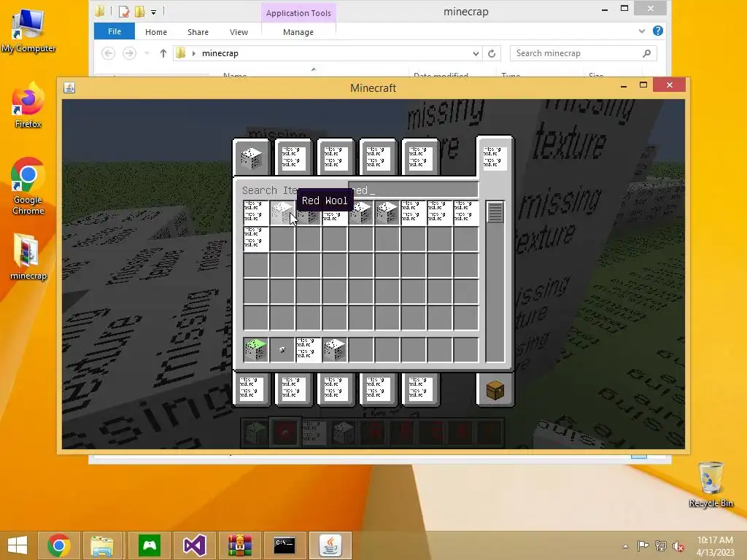Image resolution: width=747 pixels, height=560 pixels.
Task: Pick the tiny item in inventory hotbar's second slot
Action: tap(282, 350)
